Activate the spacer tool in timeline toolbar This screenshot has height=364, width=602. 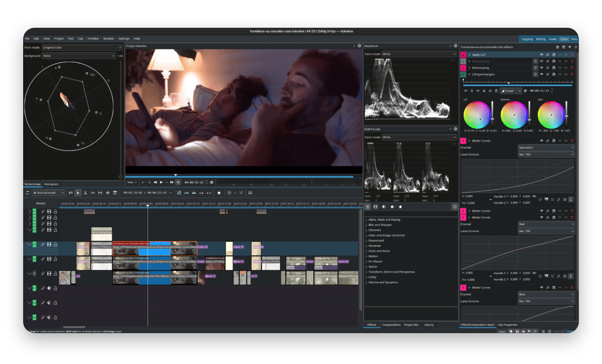(93, 193)
